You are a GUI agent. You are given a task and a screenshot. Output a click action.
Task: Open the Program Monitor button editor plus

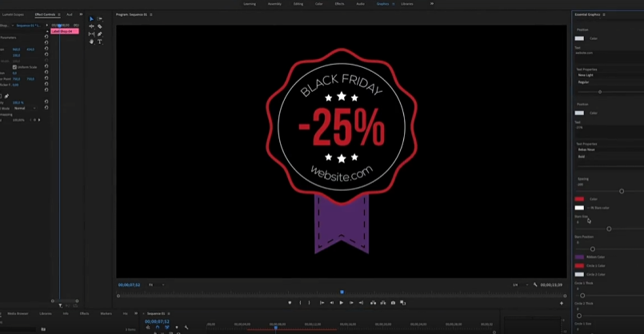tap(561, 303)
